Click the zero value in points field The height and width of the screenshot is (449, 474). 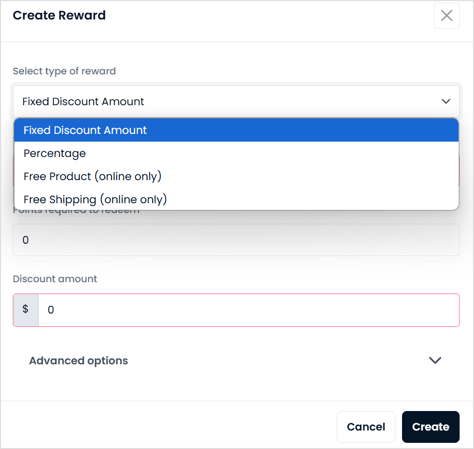click(x=26, y=240)
